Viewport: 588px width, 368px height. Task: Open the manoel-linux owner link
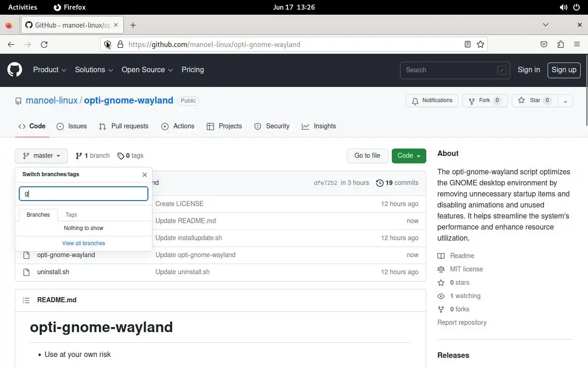pos(51,100)
